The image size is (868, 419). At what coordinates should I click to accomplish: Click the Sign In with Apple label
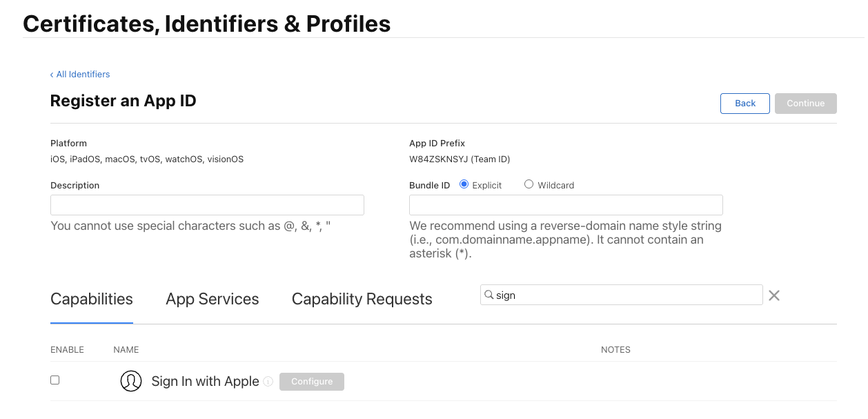pyautogui.click(x=205, y=382)
